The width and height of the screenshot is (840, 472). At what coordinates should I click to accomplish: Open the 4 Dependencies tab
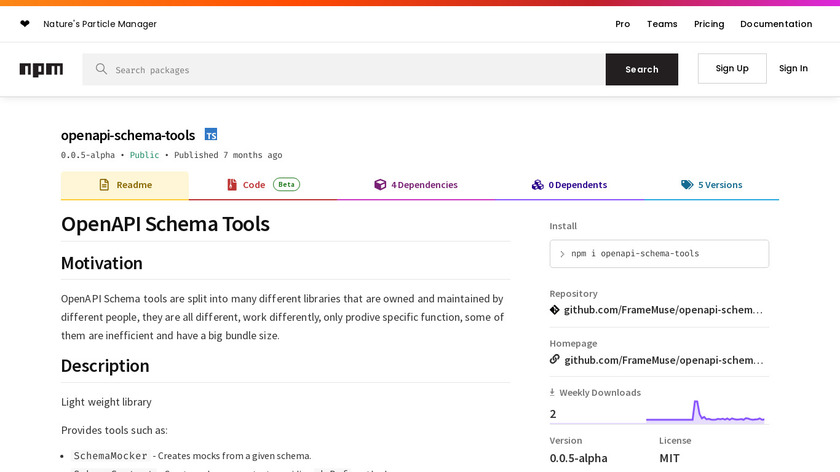coord(416,185)
